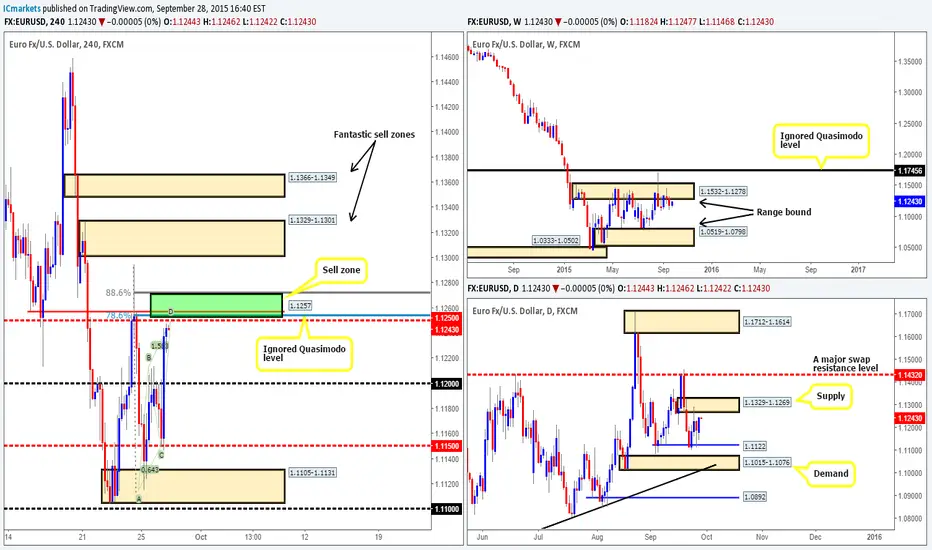932x550 pixels.
Task: Select the yellow 'Supply' callout
Action: point(830,396)
